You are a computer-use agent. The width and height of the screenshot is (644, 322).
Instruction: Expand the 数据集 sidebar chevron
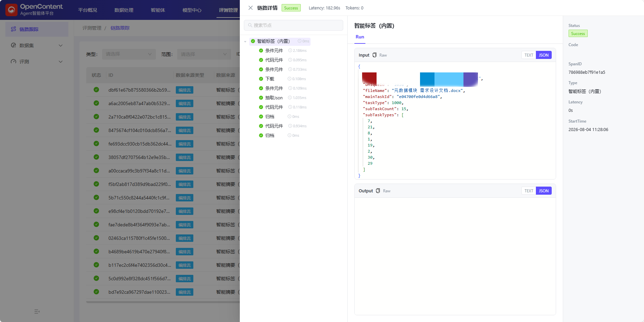(x=61, y=45)
